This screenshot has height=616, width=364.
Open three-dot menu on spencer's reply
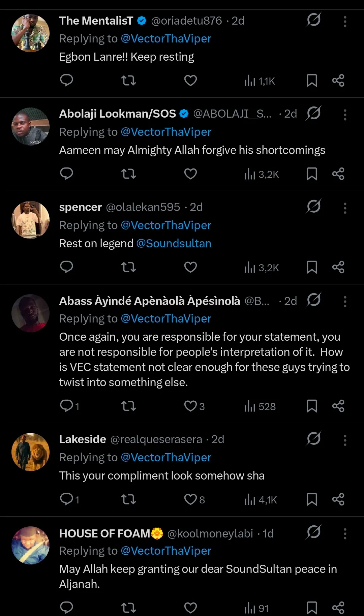345,208
